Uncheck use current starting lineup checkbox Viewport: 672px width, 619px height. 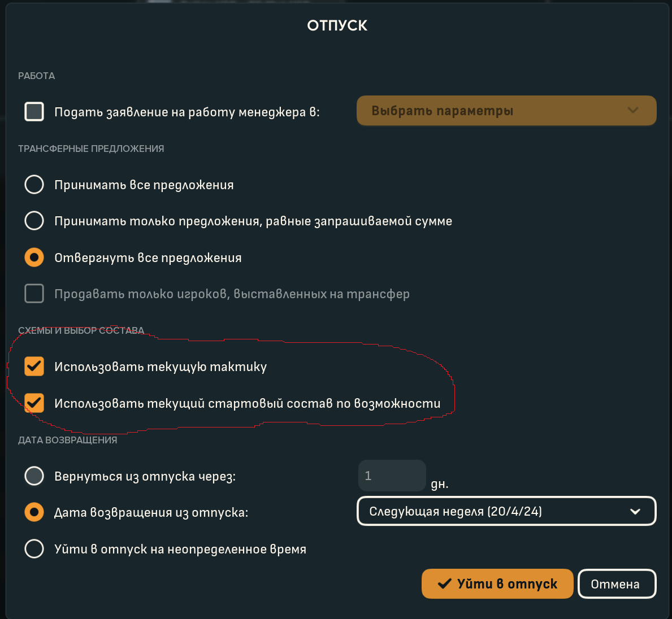[34, 403]
